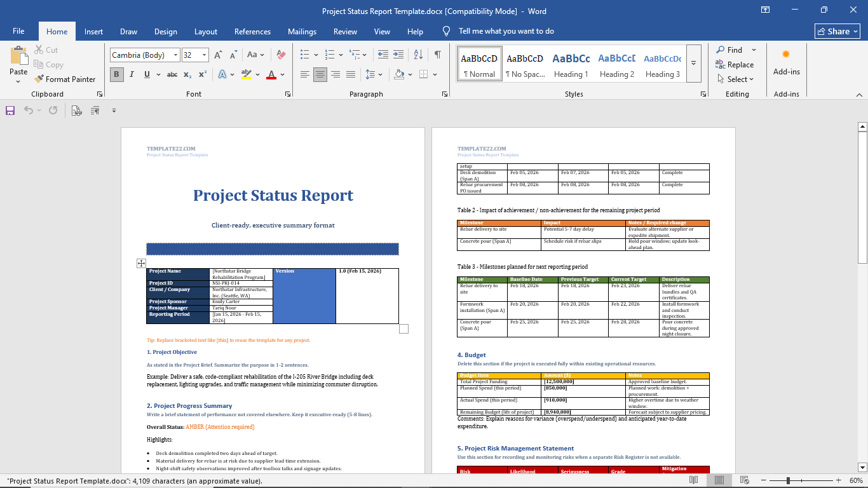Expand the font size dropdown
Viewport: 868px width, 488px height.
point(204,55)
